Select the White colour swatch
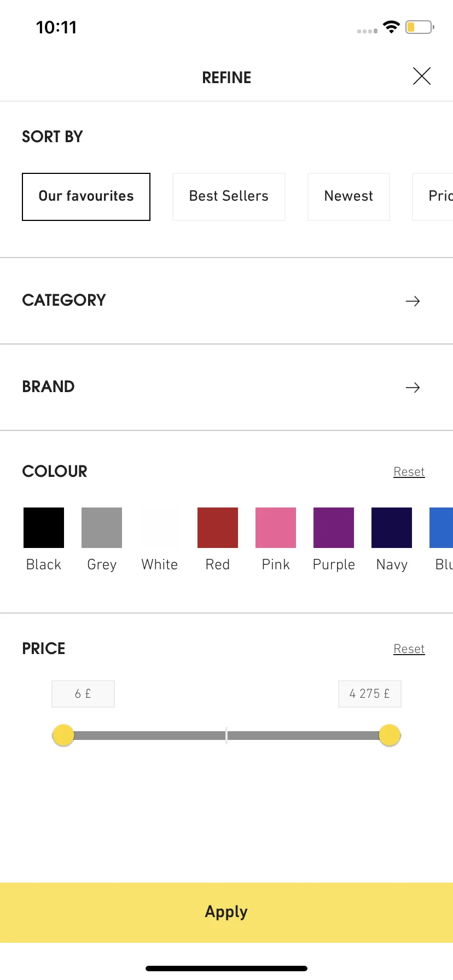Screen dimensions: 453x980 pos(160,528)
